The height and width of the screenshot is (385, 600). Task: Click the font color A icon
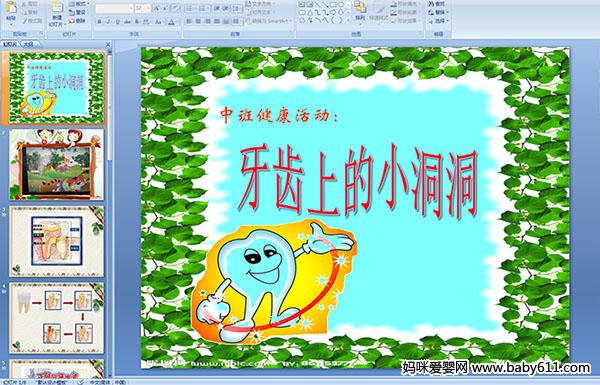171,22
